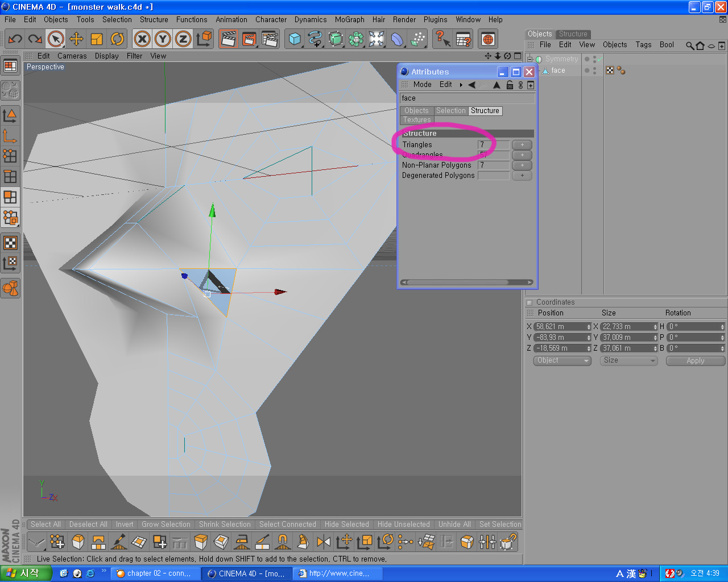Screen dimensions: 728x582
Task: Select the face object in Objects manager
Action: pos(558,70)
